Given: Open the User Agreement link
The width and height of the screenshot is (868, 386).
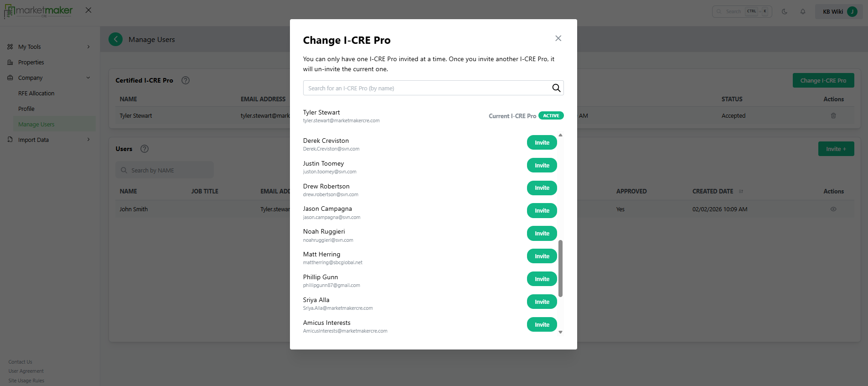Looking at the screenshot, I should point(26,371).
